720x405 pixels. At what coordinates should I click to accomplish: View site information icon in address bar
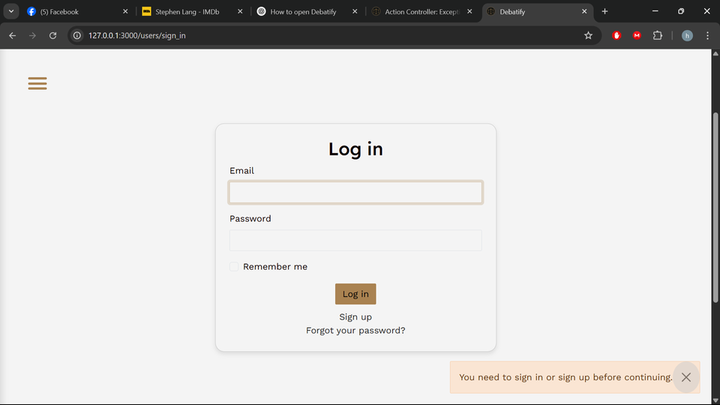(x=76, y=35)
